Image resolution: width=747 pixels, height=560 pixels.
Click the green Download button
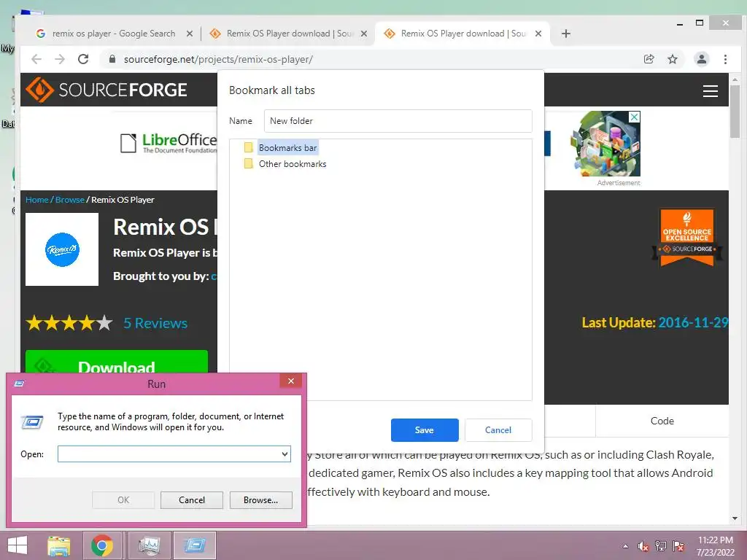coord(117,362)
